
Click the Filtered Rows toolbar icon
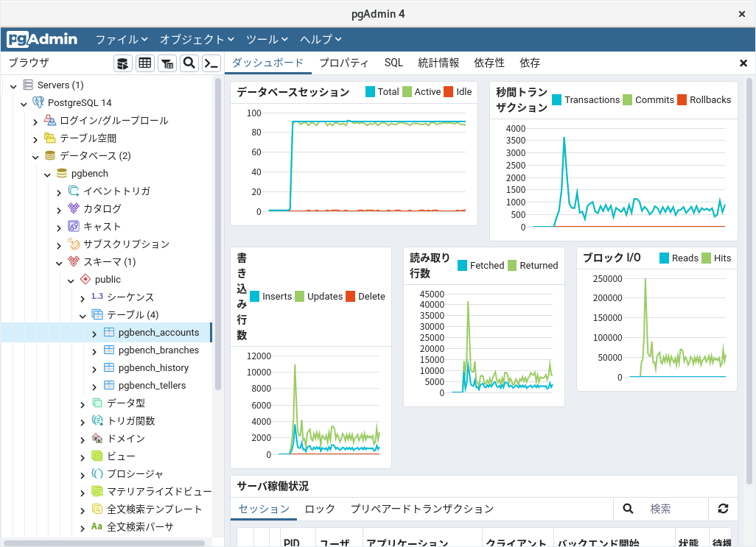pyautogui.click(x=167, y=63)
